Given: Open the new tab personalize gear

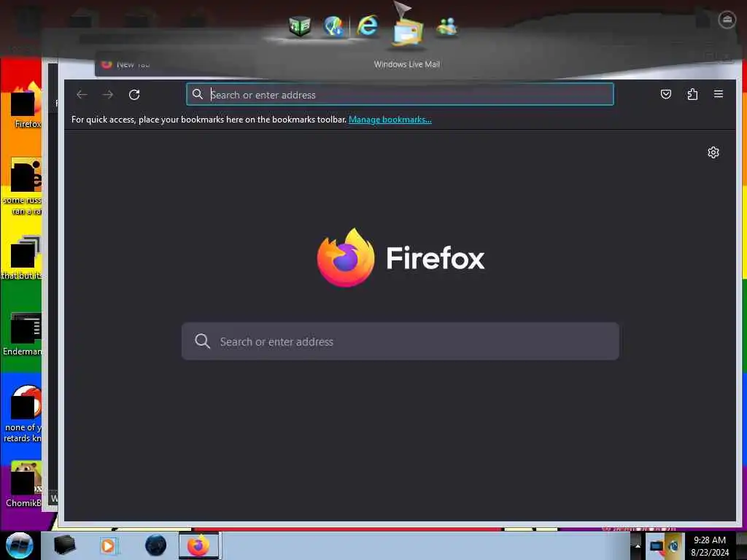Looking at the screenshot, I should tap(713, 152).
